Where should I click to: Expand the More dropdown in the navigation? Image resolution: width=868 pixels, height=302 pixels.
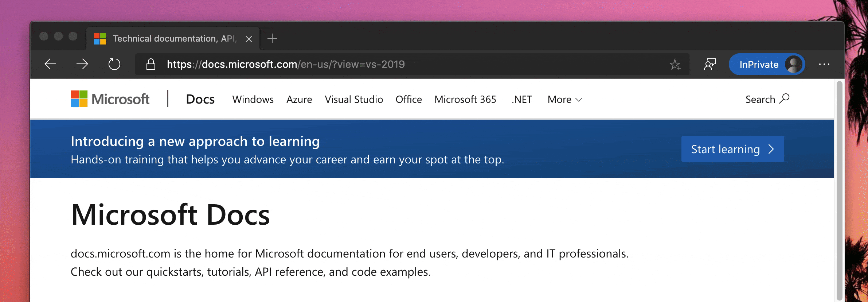pyautogui.click(x=565, y=99)
